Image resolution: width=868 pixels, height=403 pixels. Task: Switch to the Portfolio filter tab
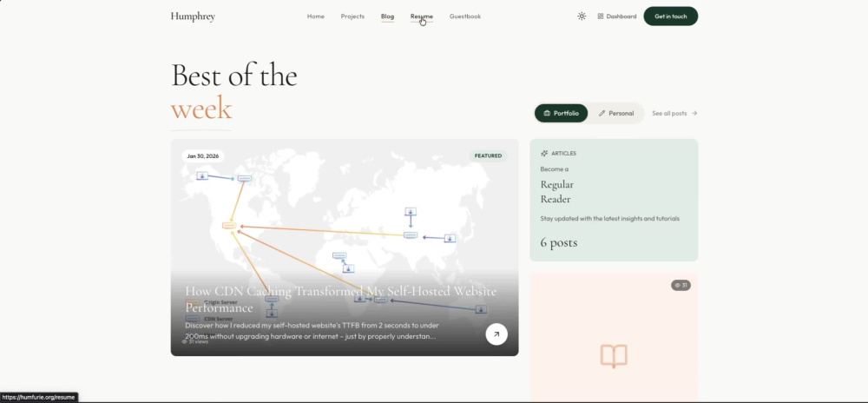[x=561, y=114]
